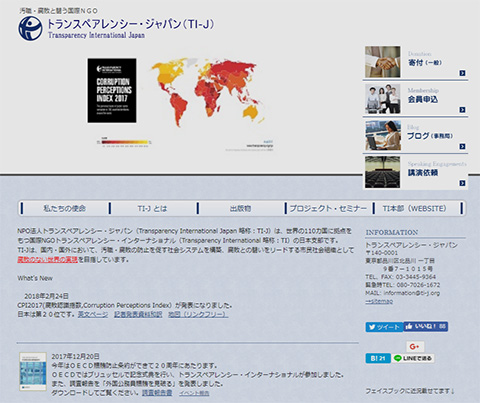Click the 2018年2月24日 date text

point(46,296)
